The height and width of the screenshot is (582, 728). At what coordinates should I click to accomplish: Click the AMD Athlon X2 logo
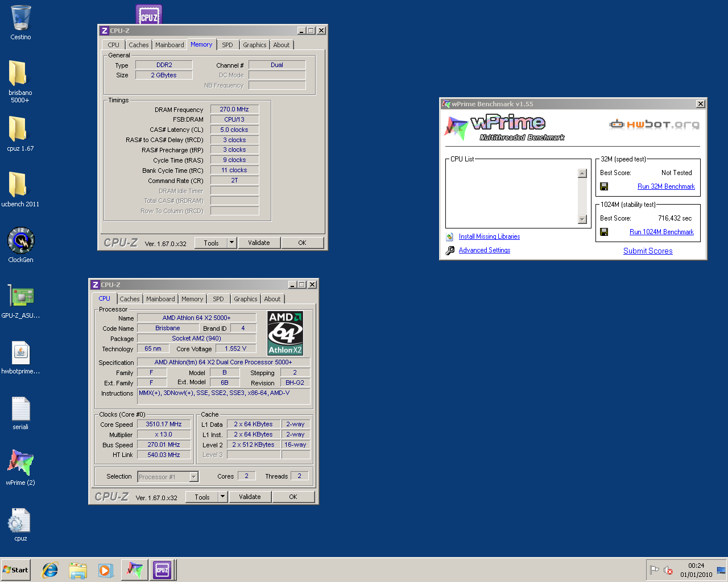click(x=285, y=333)
